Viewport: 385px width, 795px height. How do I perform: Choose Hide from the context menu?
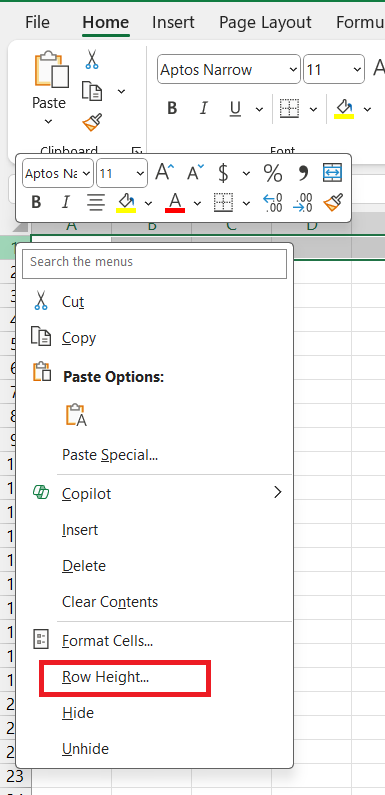[155, 713]
